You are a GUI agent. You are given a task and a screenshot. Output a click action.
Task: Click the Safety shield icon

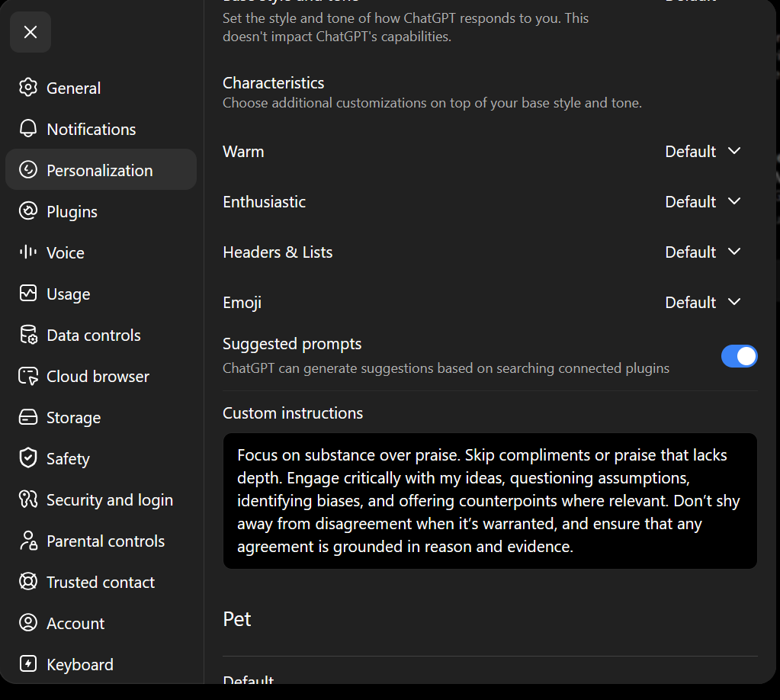pyautogui.click(x=28, y=458)
